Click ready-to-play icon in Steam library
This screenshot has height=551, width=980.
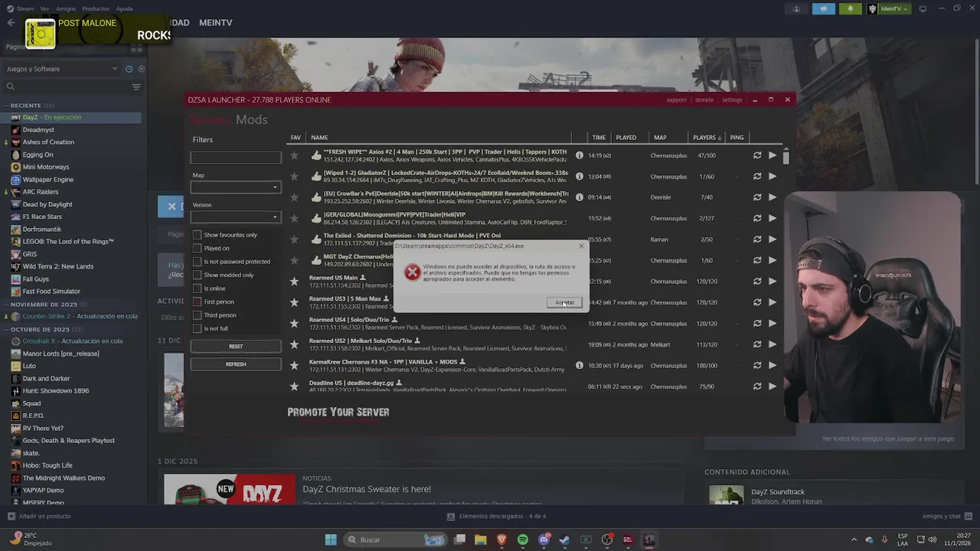141,69
